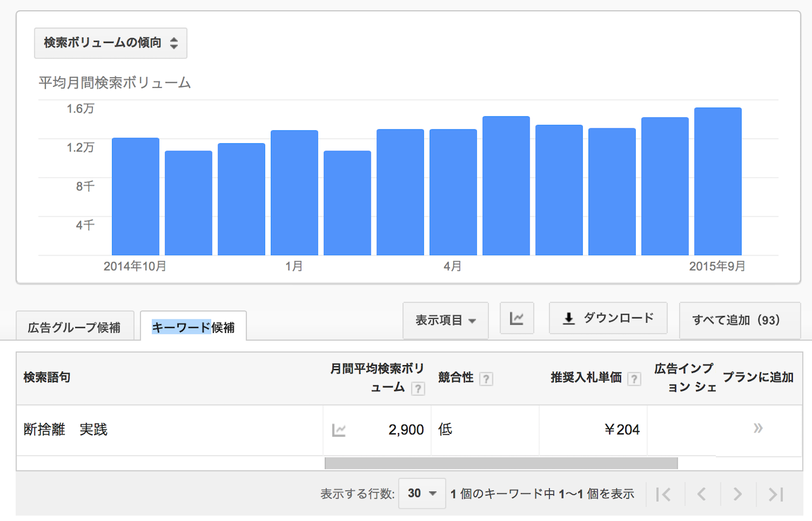Open the rows-per-page 30 dropdown
The height and width of the screenshot is (521, 812).
(x=422, y=494)
